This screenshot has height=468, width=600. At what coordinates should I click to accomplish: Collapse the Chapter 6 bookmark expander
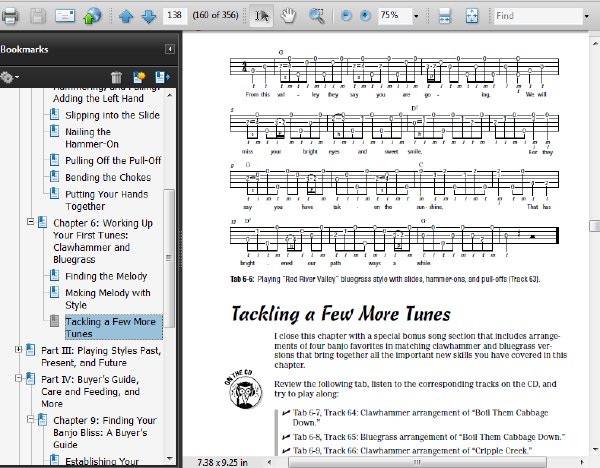(x=31, y=222)
